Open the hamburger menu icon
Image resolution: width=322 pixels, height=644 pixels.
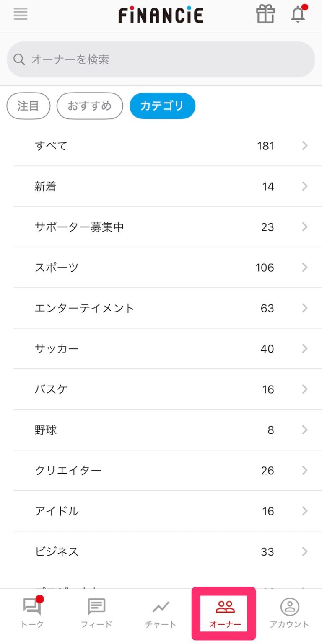coord(21,14)
